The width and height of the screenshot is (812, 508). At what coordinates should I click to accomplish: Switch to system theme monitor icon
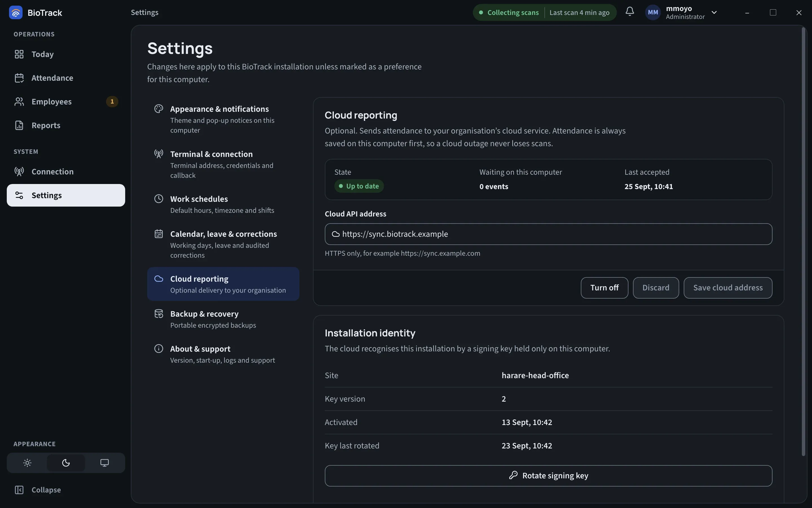click(104, 463)
